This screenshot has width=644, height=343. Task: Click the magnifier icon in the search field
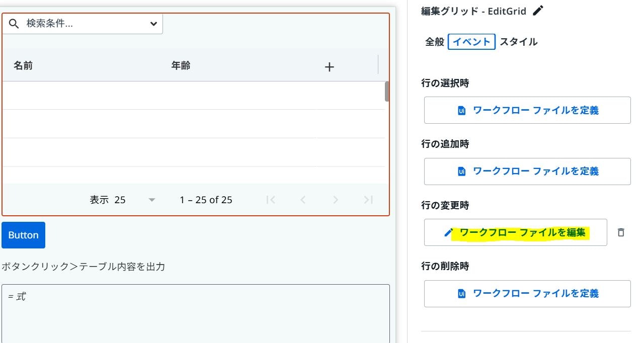[x=14, y=23]
